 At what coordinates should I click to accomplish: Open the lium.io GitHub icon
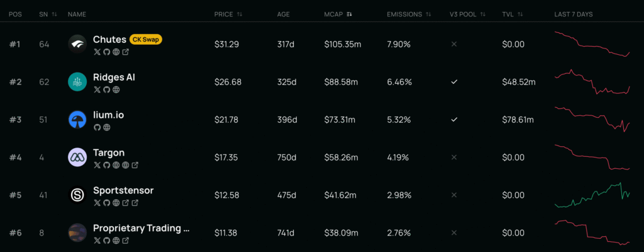tap(97, 127)
